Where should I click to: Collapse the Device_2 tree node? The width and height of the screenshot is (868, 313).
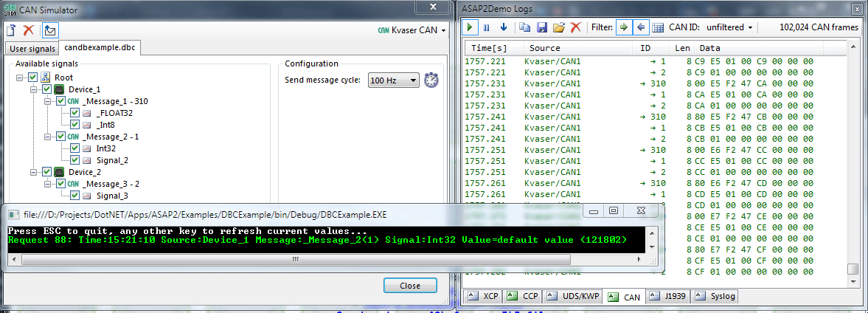pyautogui.click(x=34, y=172)
